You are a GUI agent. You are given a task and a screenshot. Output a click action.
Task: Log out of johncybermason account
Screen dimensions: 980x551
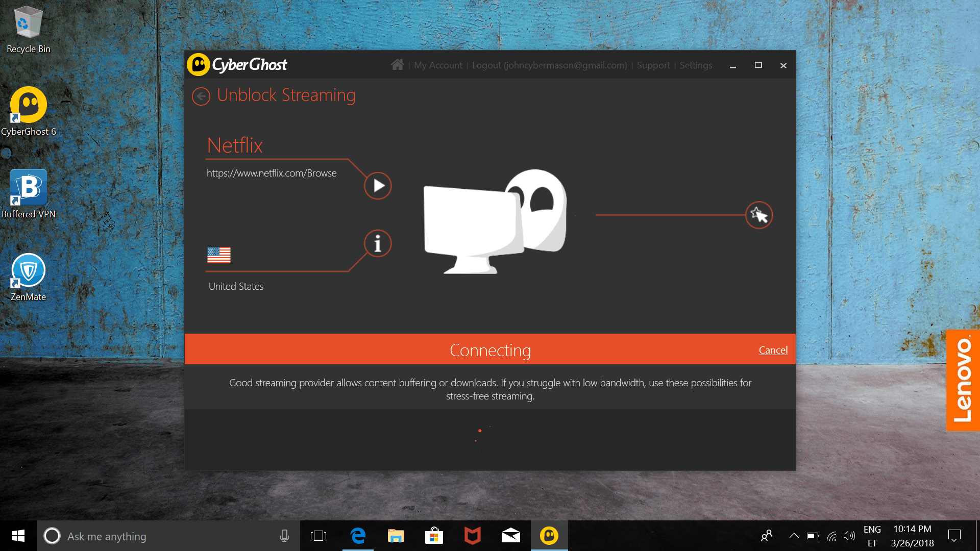pos(549,65)
